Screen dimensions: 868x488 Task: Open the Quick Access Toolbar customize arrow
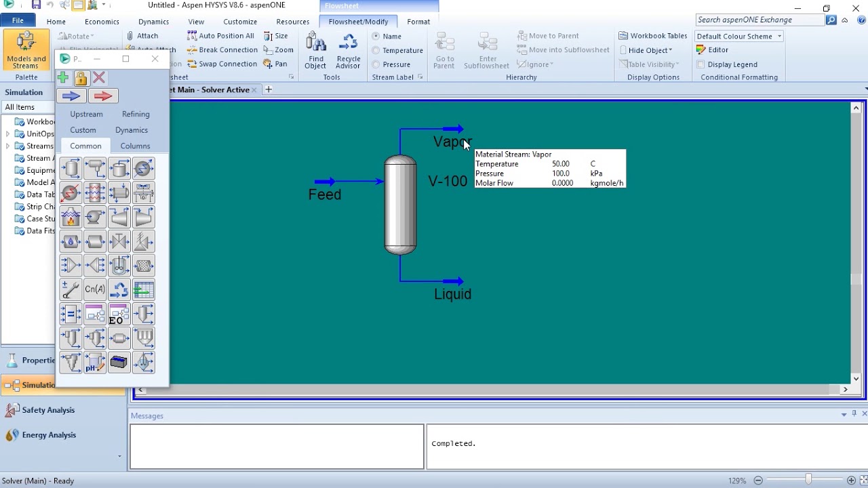pos(104,5)
